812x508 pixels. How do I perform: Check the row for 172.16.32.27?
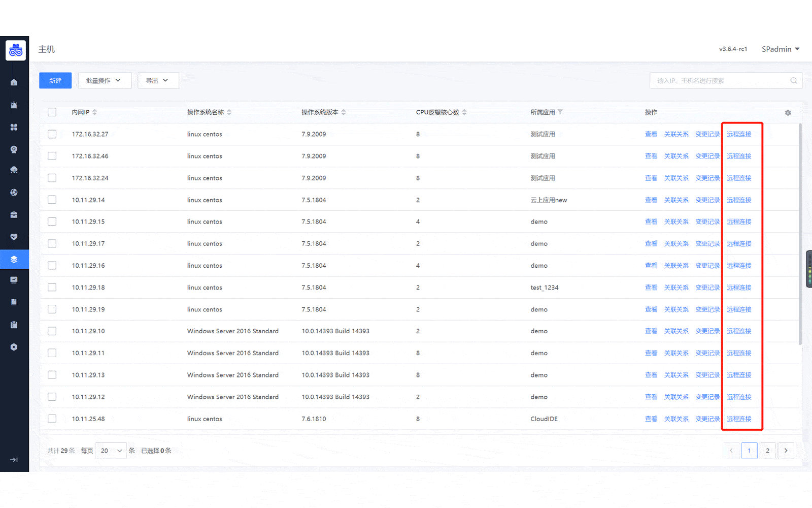click(x=52, y=134)
